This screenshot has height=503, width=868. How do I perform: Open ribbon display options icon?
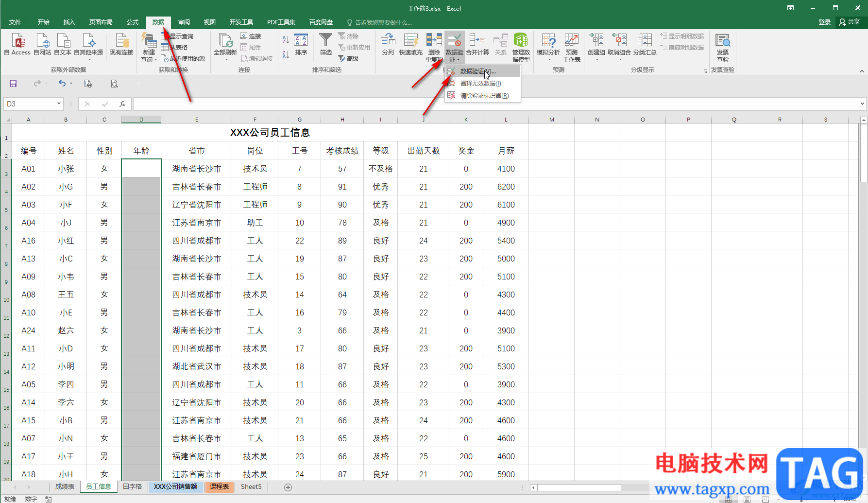click(x=791, y=8)
